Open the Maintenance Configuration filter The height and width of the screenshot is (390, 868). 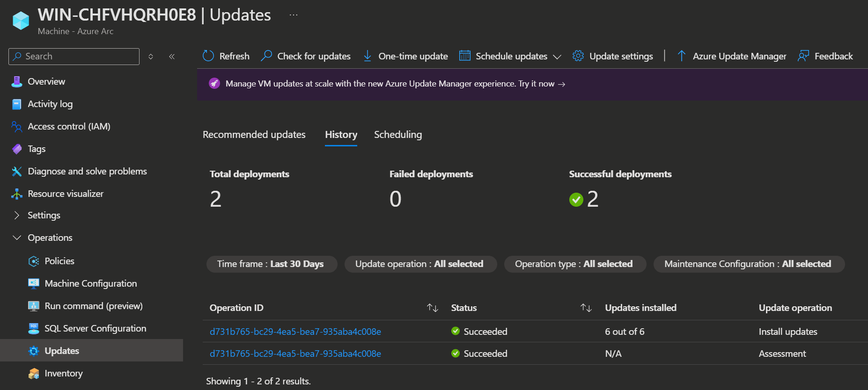pos(749,264)
